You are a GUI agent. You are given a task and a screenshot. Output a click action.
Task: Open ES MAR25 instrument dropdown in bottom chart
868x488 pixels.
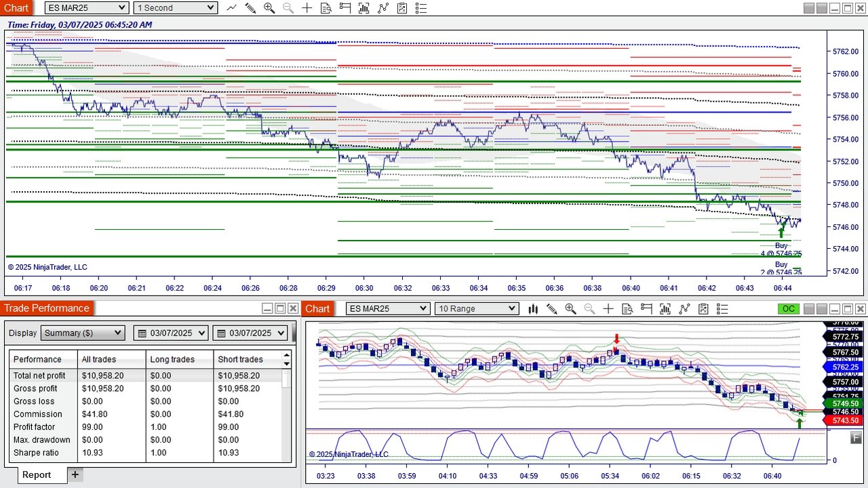coord(388,309)
